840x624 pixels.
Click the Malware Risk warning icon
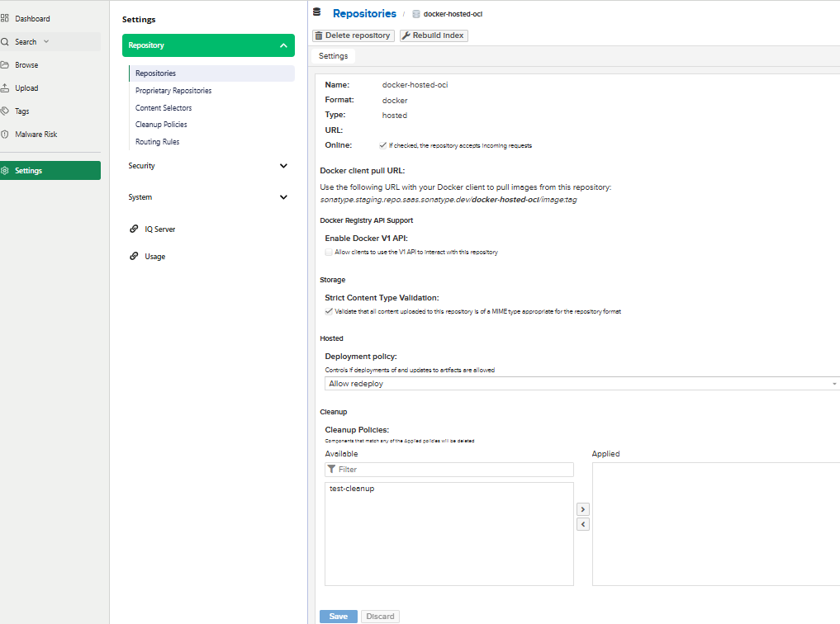5,135
